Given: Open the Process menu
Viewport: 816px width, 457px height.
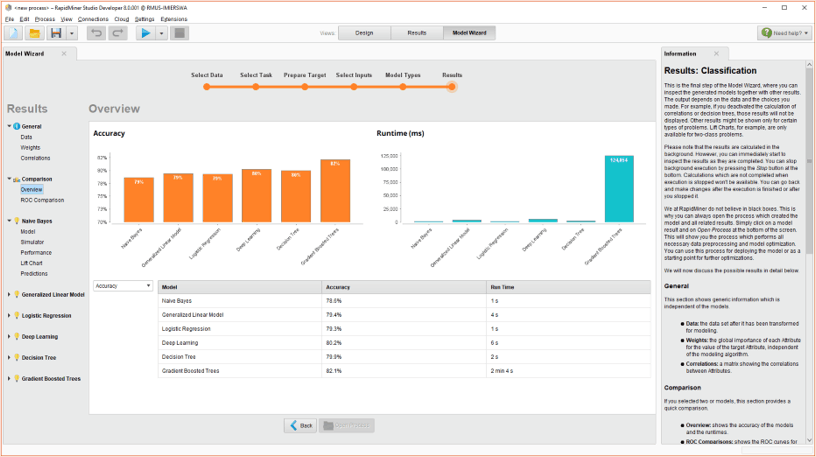Looking at the screenshot, I should coord(45,19).
